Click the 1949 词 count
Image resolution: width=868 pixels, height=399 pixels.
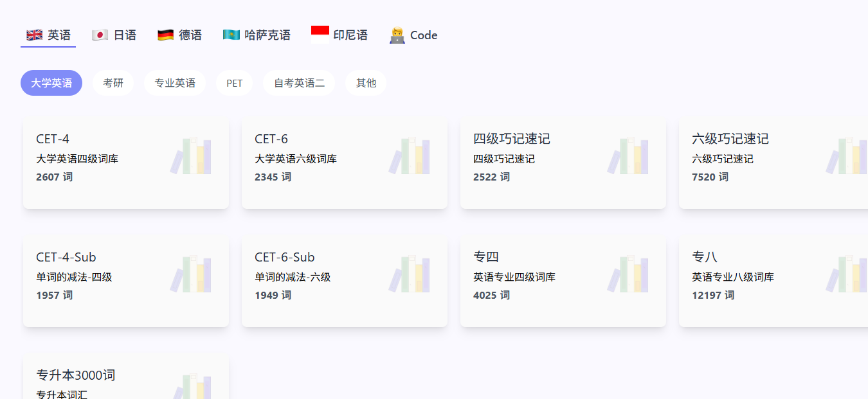(x=273, y=295)
